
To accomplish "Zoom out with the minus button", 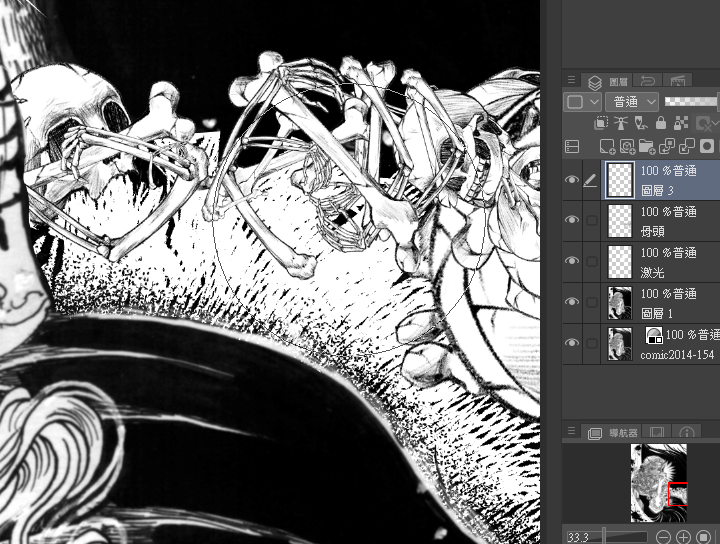I will tap(663, 537).
